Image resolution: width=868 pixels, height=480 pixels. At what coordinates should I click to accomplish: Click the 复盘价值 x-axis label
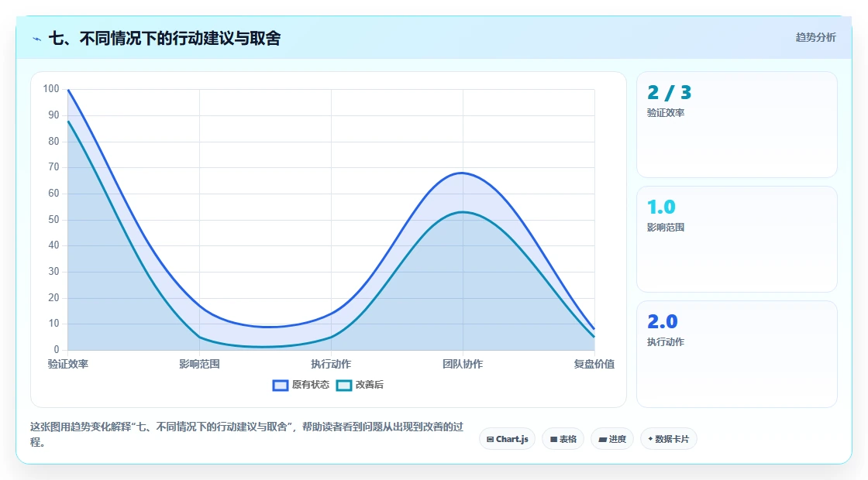[x=594, y=364]
